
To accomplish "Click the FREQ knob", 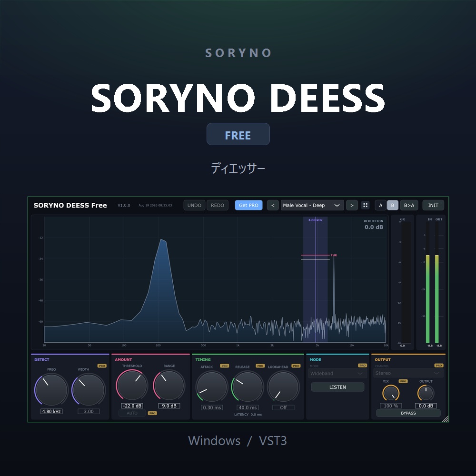I will point(51,390).
